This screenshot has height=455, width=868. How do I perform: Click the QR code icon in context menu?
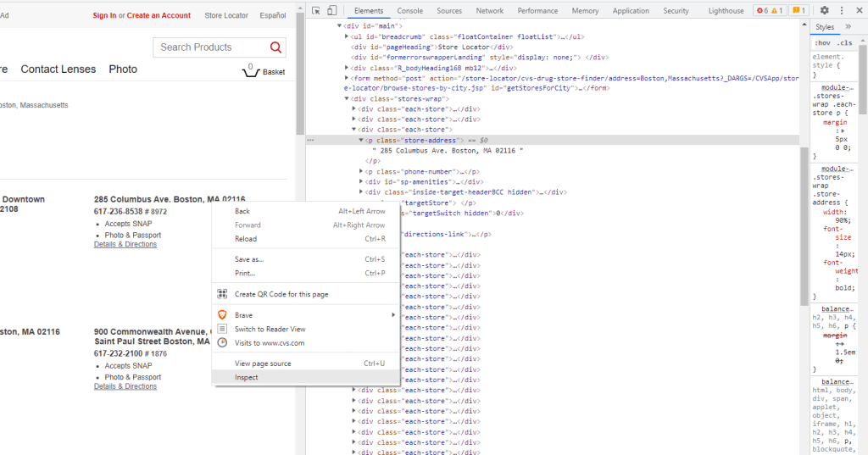(223, 294)
